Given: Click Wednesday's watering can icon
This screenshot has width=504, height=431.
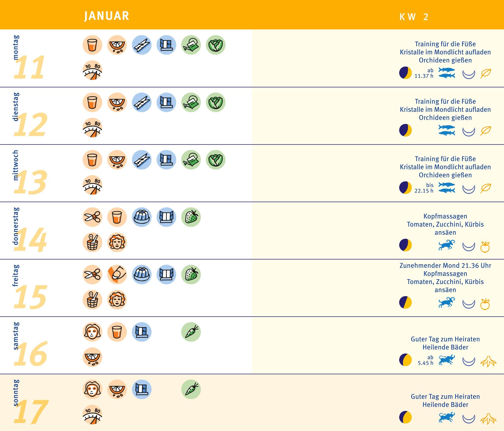Looking at the screenshot, I should pos(191,160).
